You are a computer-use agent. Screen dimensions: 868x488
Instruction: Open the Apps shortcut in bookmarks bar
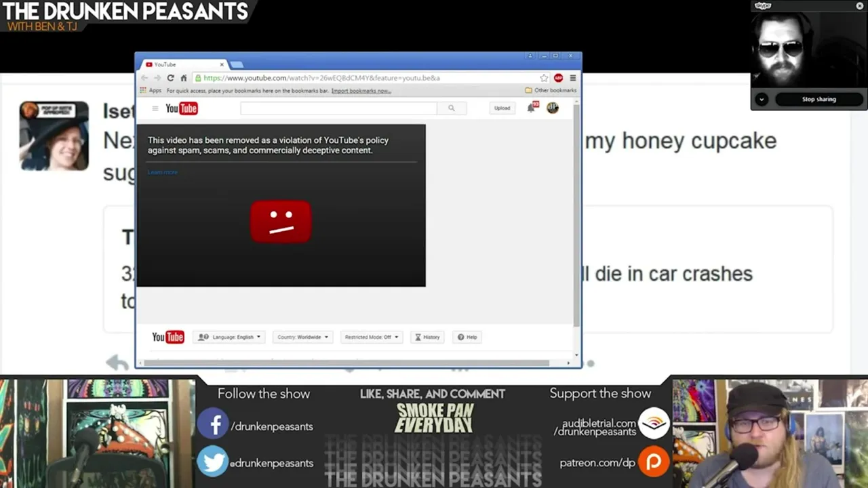click(151, 90)
